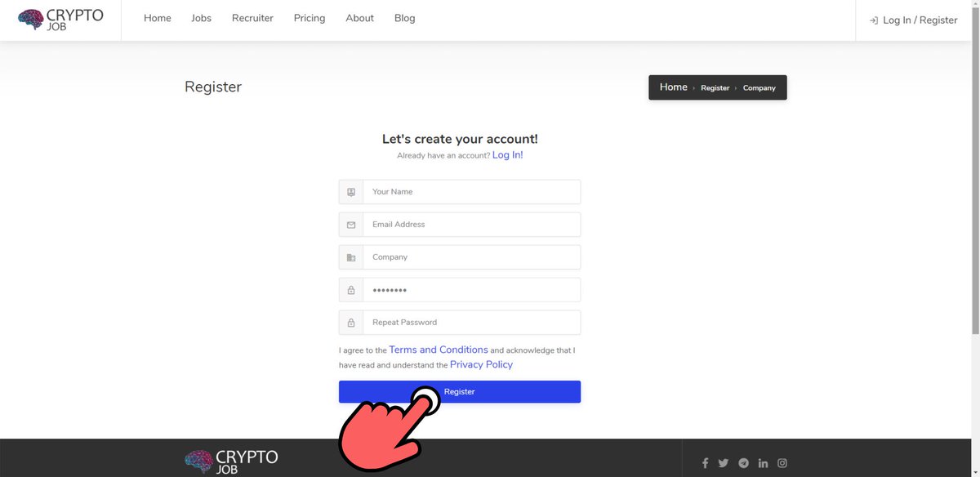Open the Instagram icon in footer

[x=782, y=463]
